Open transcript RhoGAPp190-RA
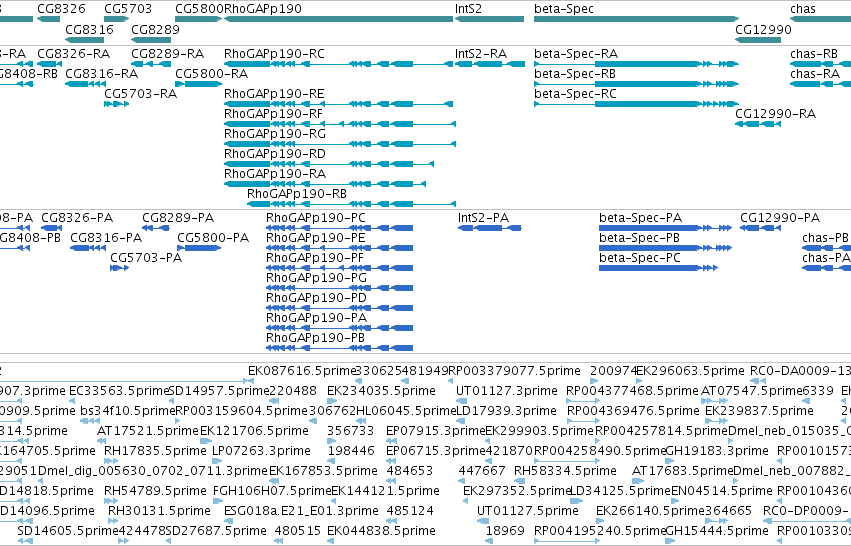This screenshot has width=851, height=546. point(275,174)
